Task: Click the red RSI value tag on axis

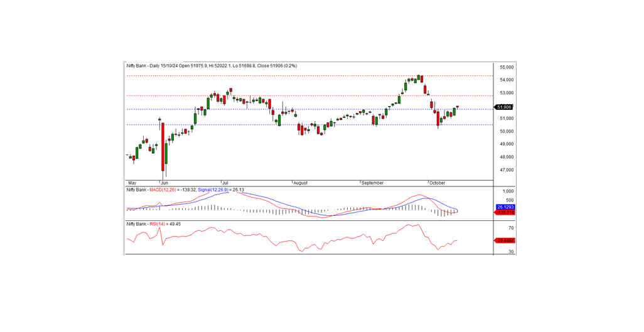Action: (505, 241)
